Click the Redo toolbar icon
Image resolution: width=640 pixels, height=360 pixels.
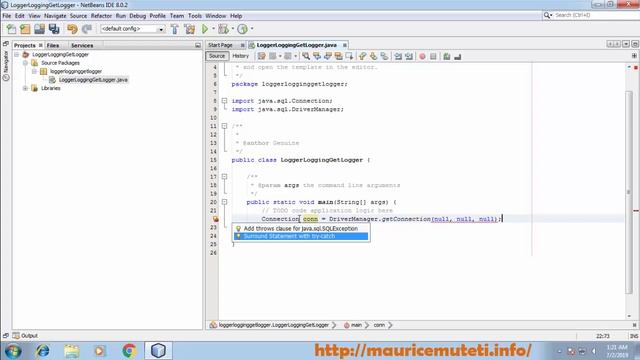(x=87, y=29)
